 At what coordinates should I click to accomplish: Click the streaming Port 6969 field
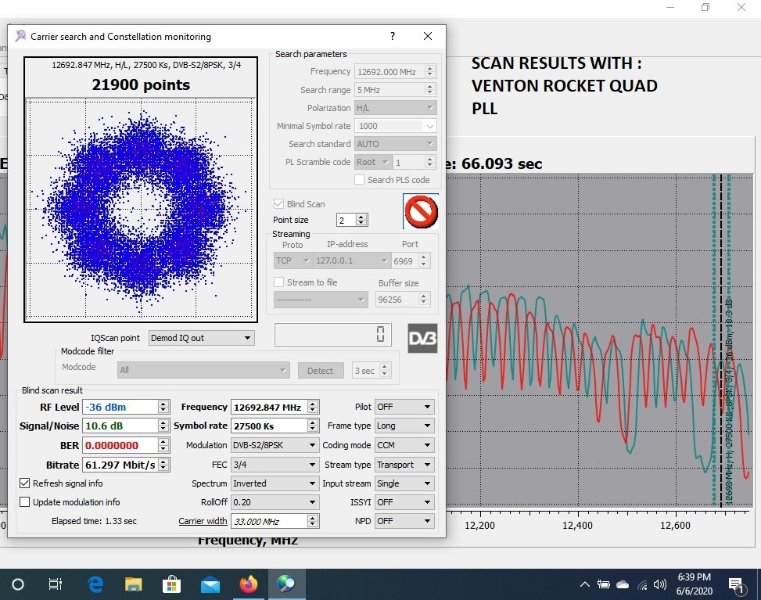(x=410, y=261)
